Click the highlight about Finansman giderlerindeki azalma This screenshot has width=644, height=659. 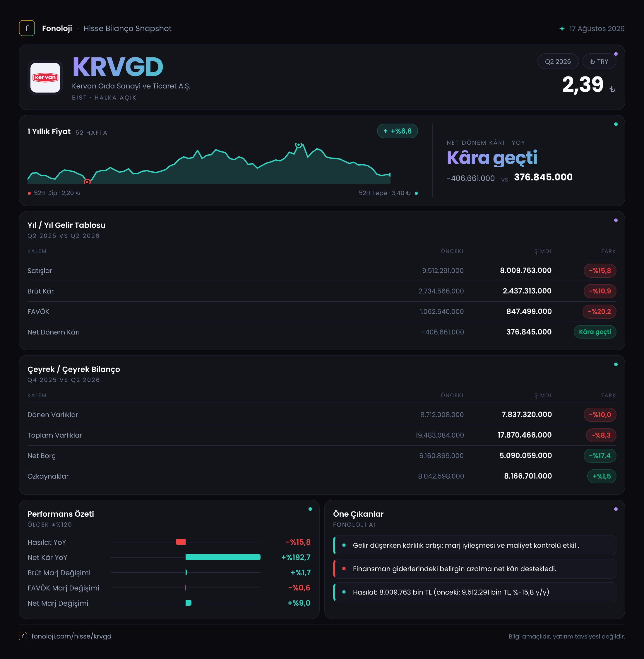475,568
